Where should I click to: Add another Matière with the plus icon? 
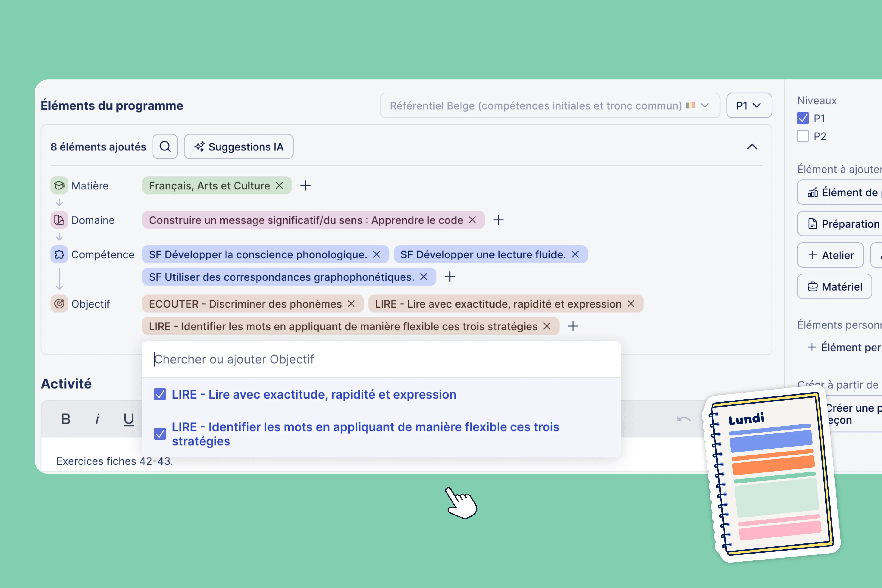point(306,186)
